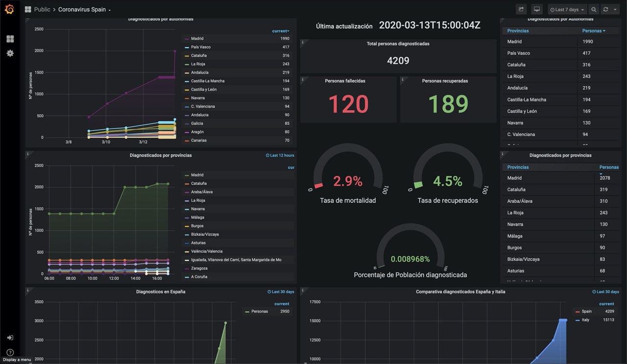
Task: Go to the Public folder breadcrumb
Action: pyautogui.click(x=42, y=9)
